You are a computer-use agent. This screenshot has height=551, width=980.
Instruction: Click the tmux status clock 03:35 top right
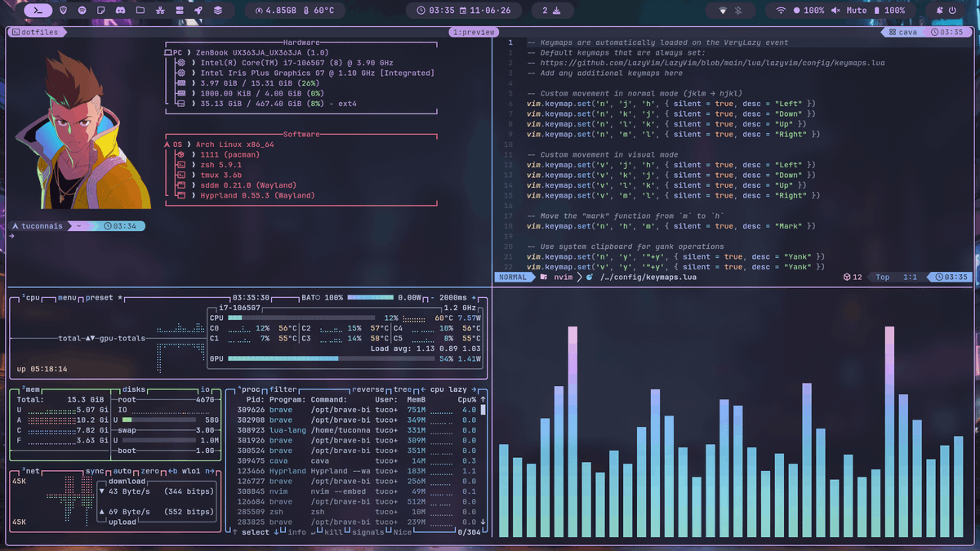tap(946, 32)
